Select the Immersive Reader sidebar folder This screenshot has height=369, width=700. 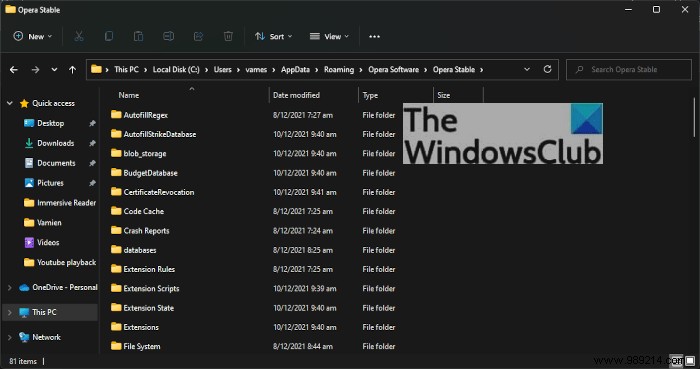click(x=60, y=203)
